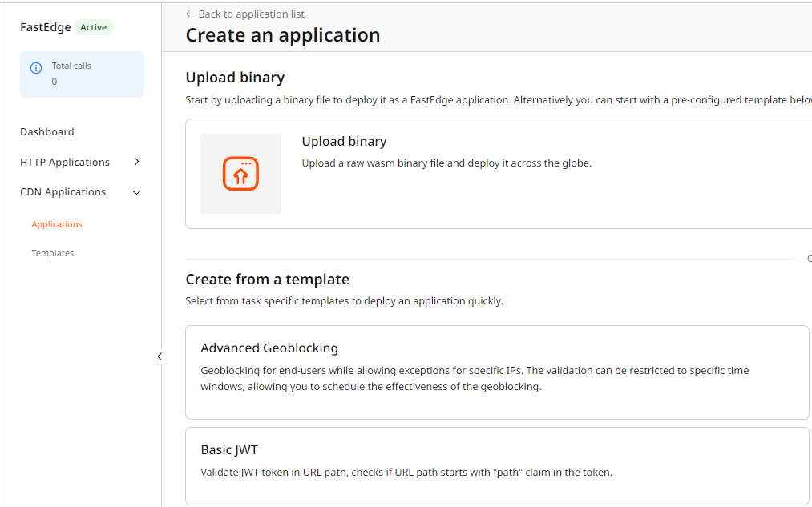Open Templates under CDN Applications
Image resolution: width=812 pixels, height=507 pixels.
point(53,254)
